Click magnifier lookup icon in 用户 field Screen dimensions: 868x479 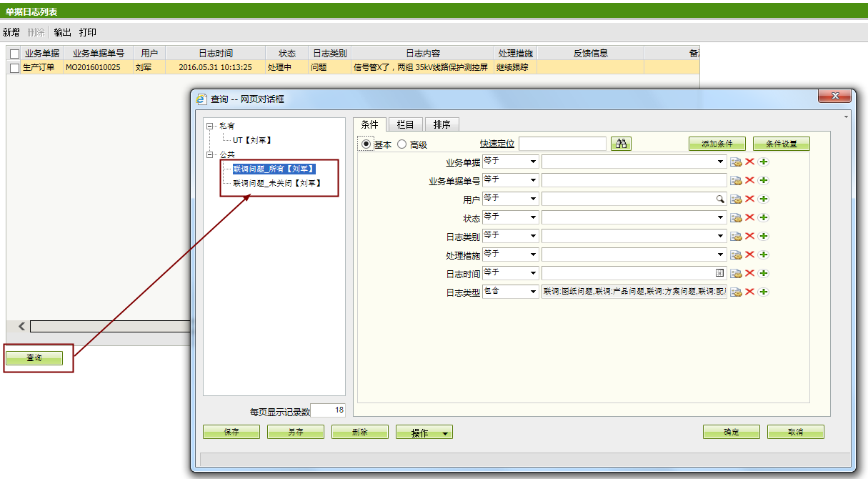tap(720, 199)
